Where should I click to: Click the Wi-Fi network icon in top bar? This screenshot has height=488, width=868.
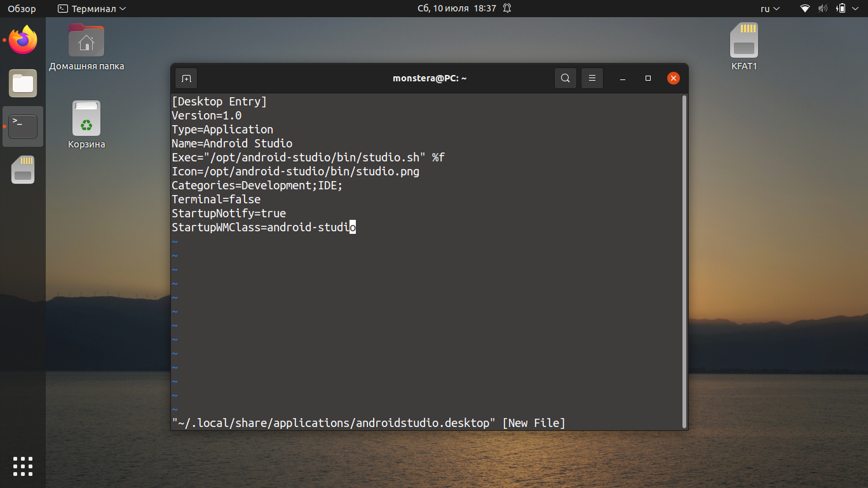805,8
